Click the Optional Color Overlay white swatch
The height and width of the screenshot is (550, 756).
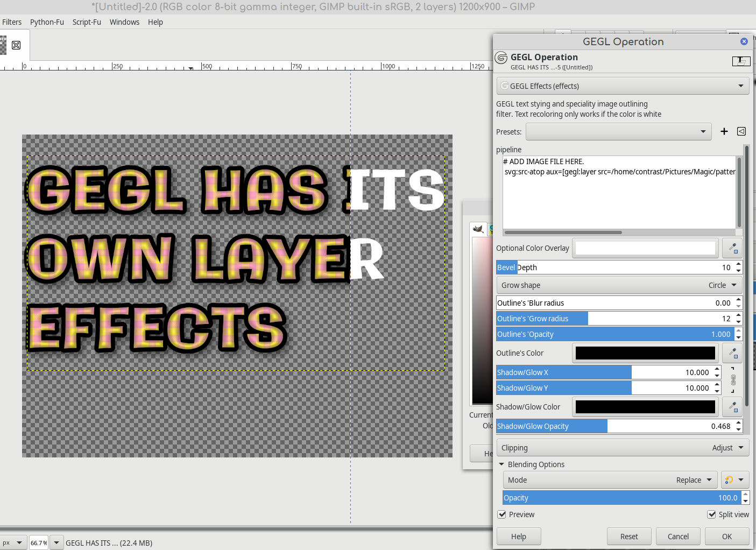pyautogui.click(x=645, y=248)
